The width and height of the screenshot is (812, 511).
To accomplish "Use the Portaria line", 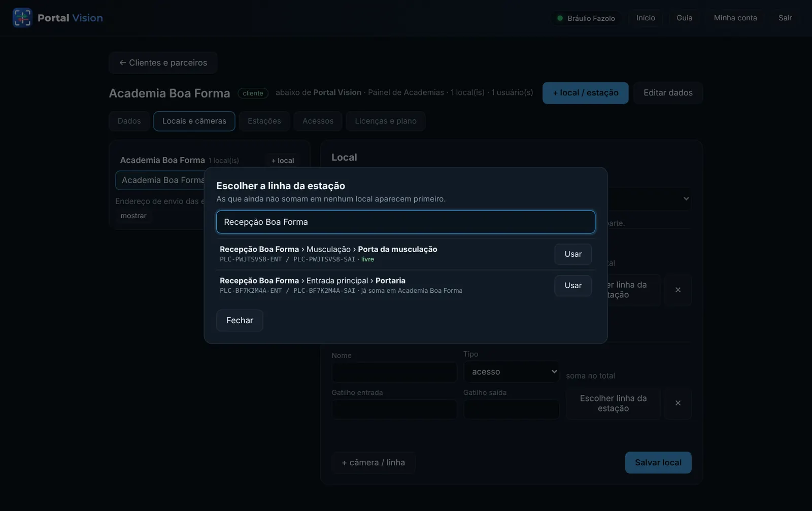I will [x=573, y=286].
